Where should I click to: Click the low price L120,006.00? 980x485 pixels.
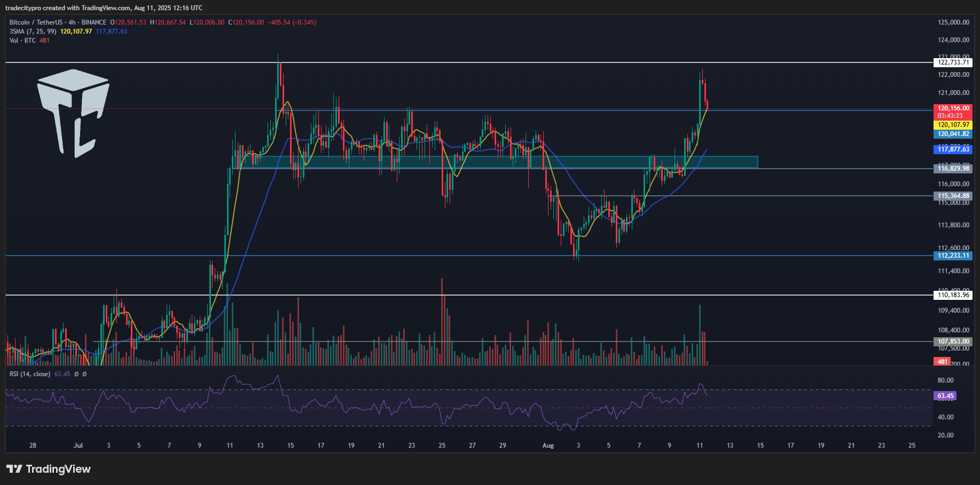(207, 22)
